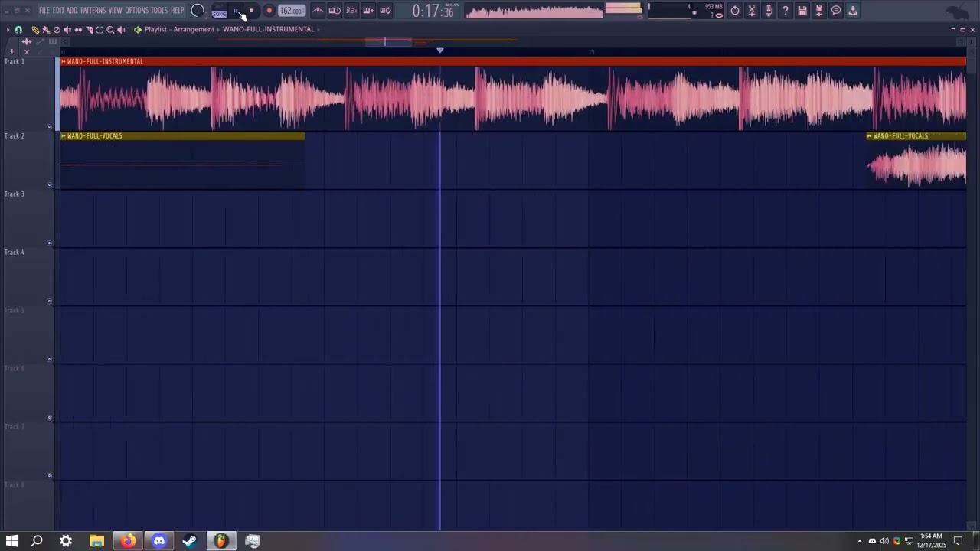Click the scissors cut icon in top toolbar
This screenshot has width=980, height=551.
(x=752, y=11)
